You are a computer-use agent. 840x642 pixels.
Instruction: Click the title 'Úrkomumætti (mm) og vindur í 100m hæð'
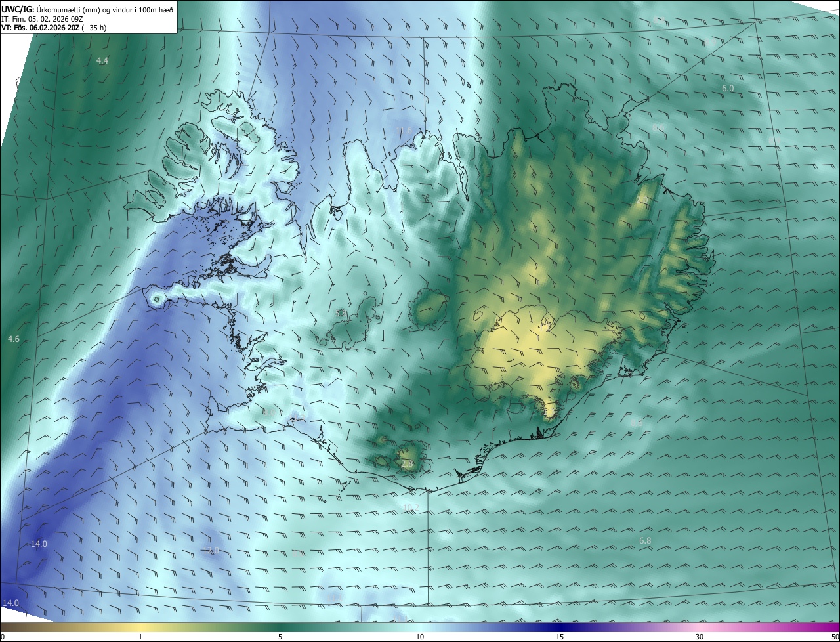pyautogui.click(x=106, y=9)
